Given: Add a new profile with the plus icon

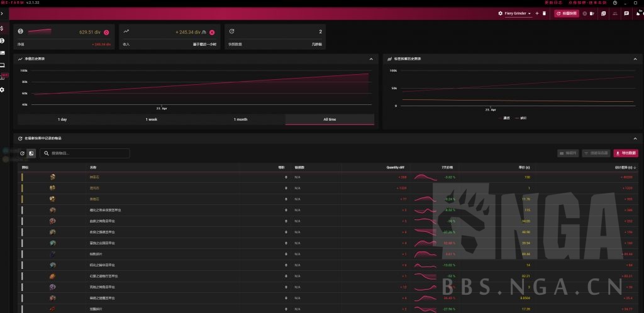Looking at the screenshot, I should 536,13.
